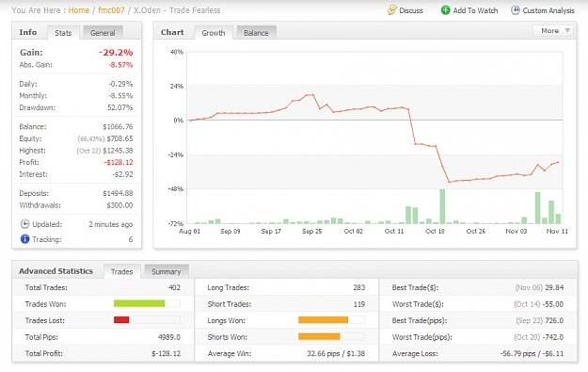
Task: Click the orange Shorts Won progress bar
Action: coord(319,336)
